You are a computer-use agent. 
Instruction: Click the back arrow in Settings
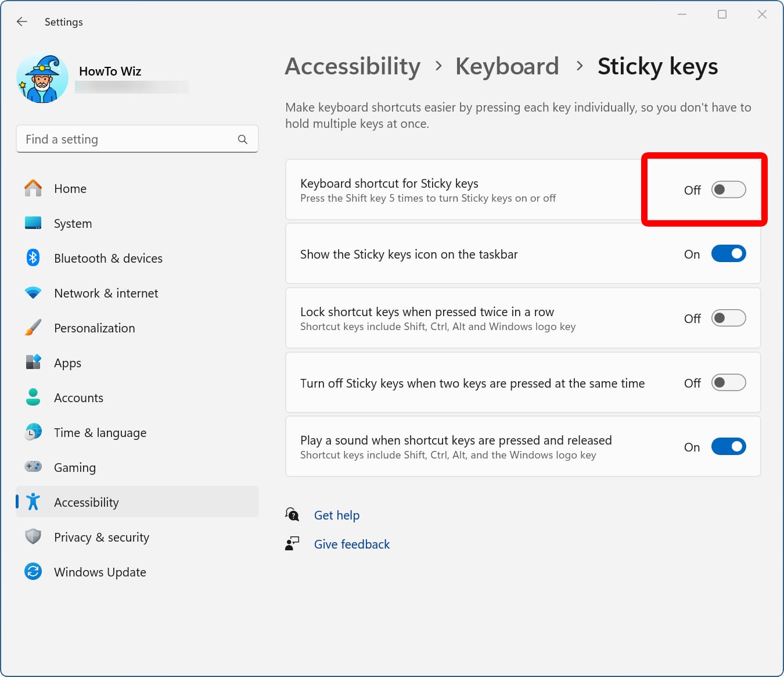click(x=21, y=22)
